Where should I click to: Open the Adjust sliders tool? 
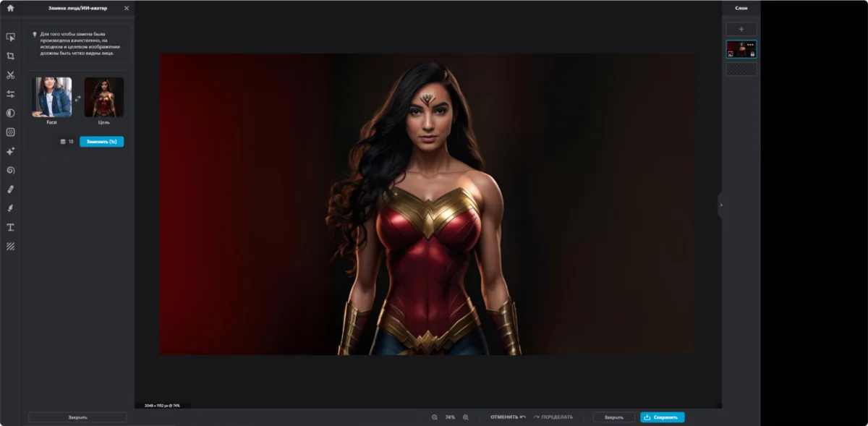pos(10,94)
